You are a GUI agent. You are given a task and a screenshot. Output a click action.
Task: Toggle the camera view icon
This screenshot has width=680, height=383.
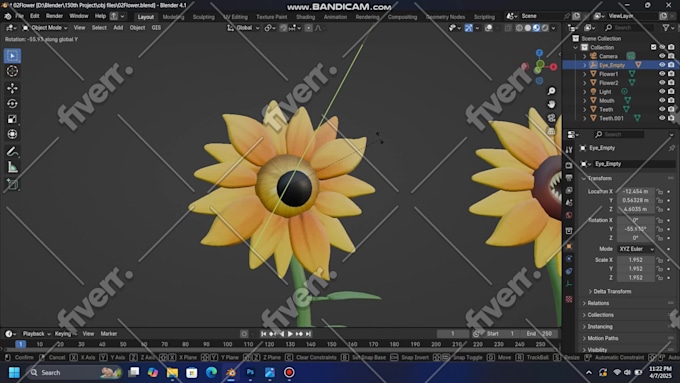[x=551, y=118]
